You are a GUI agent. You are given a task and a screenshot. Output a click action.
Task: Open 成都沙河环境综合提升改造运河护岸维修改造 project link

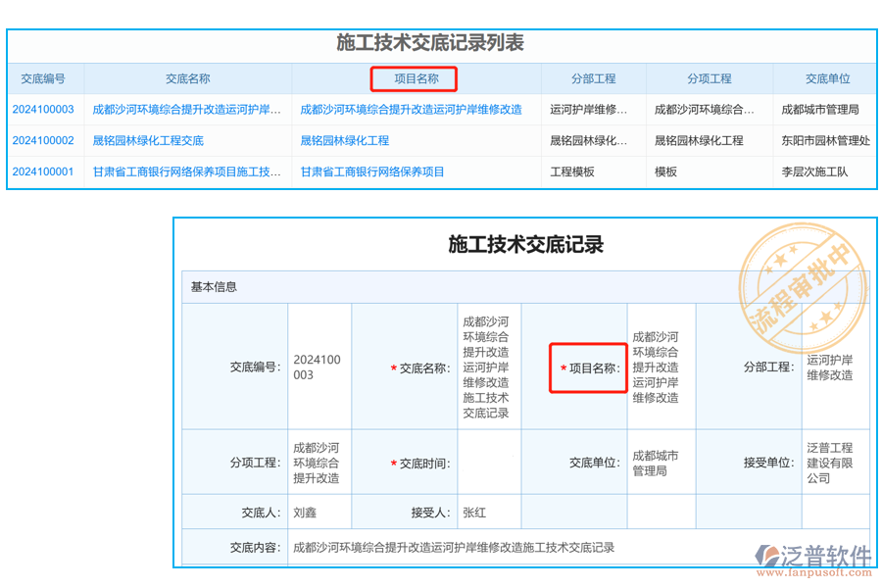click(412, 109)
